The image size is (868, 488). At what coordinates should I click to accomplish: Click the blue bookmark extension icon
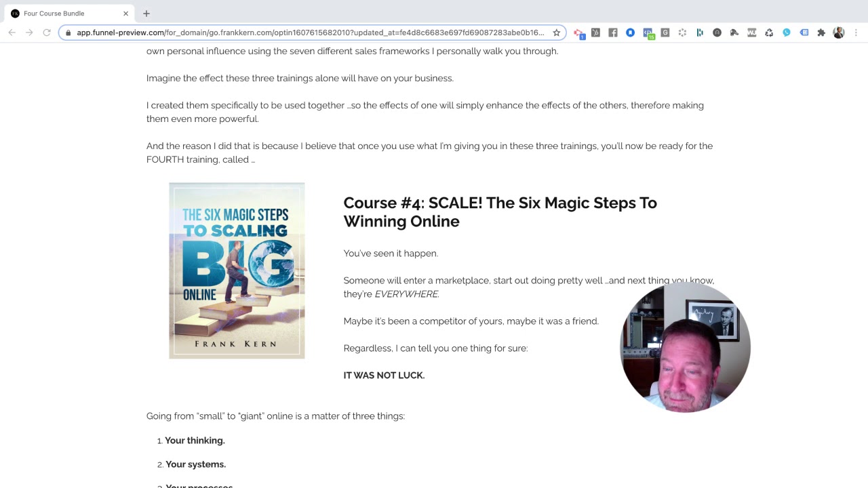[x=630, y=33]
